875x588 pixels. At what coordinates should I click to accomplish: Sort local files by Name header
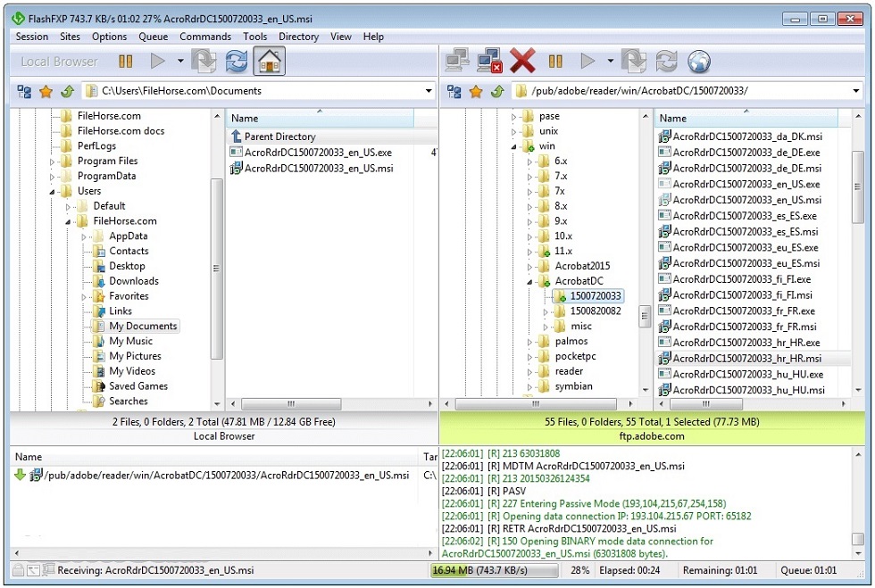coord(320,119)
